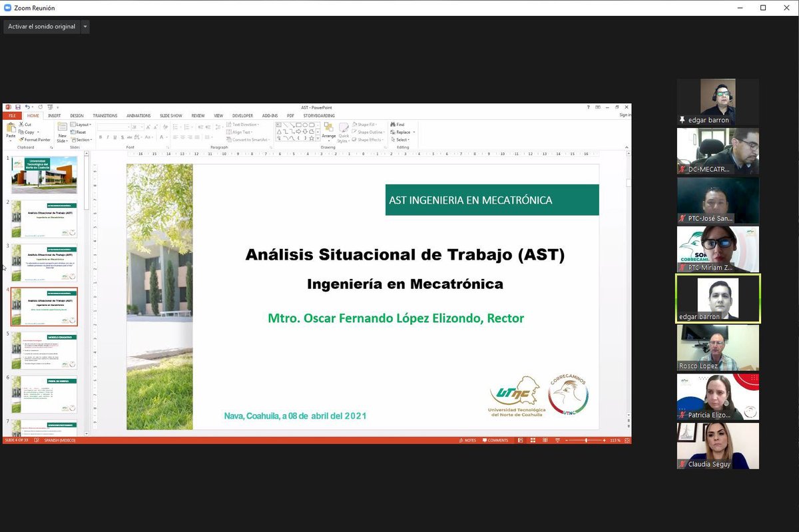Screen dimensions: 799x532
Task: Click the Ribbon Display Options icon
Action: coord(597,107)
